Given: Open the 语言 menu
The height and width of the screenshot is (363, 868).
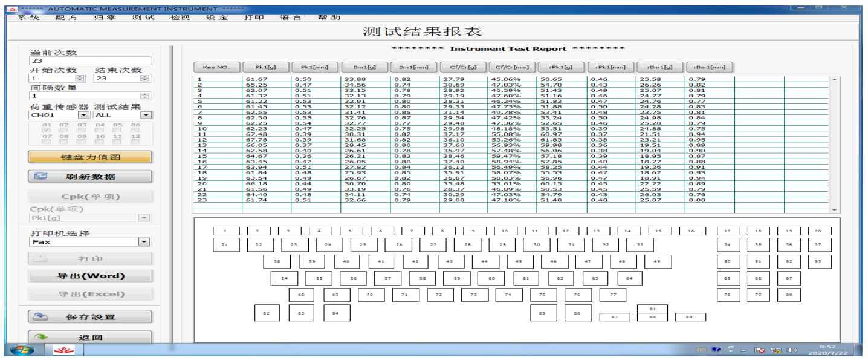Looking at the screenshot, I should tap(291, 18).
